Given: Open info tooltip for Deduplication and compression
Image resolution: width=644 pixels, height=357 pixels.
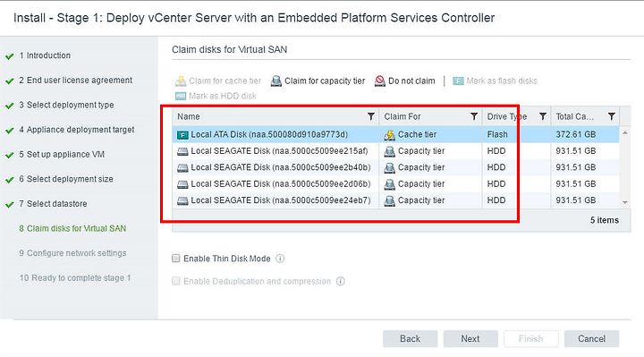Looking at the screenshot, I should [341, 282].
